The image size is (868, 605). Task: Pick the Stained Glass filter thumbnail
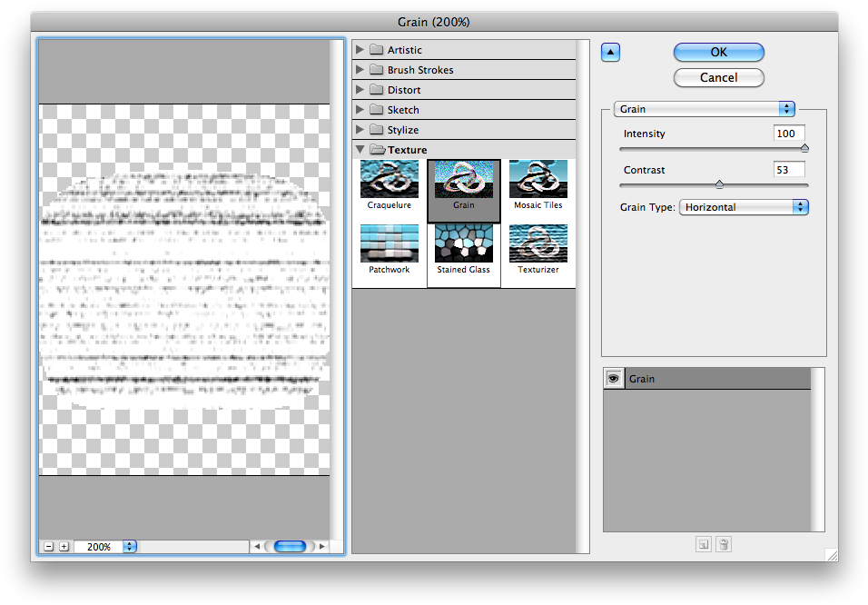[463, 244]
